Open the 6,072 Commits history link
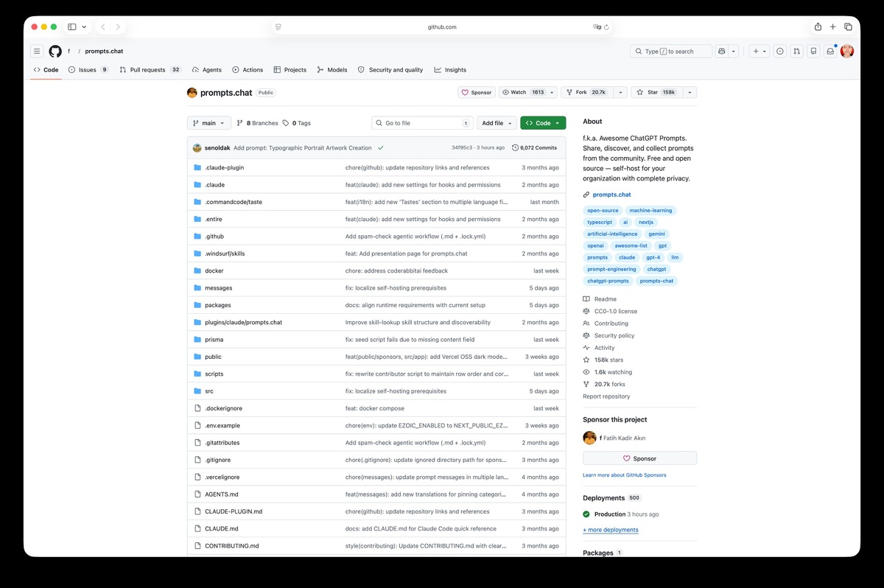This screenshot has height=588, width=884. coord(534,147)
